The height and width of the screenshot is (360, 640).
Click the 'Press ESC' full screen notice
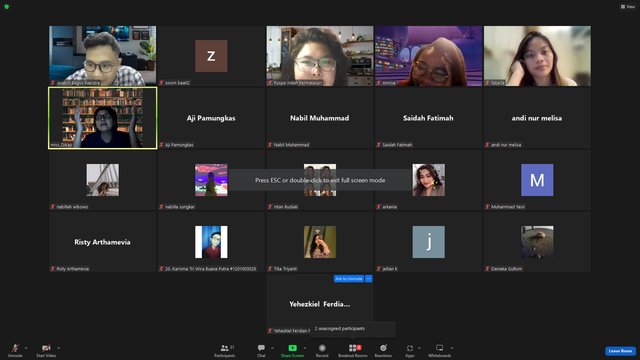320,180
